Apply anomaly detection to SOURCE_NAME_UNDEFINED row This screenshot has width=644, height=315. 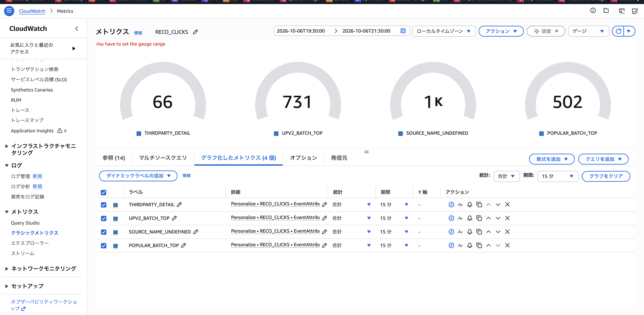(460, 232)
